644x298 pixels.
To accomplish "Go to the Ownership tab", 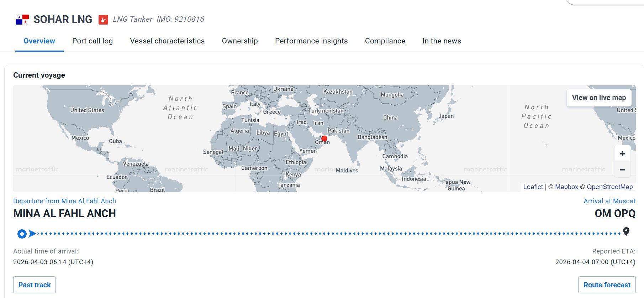I will point(240,41).
